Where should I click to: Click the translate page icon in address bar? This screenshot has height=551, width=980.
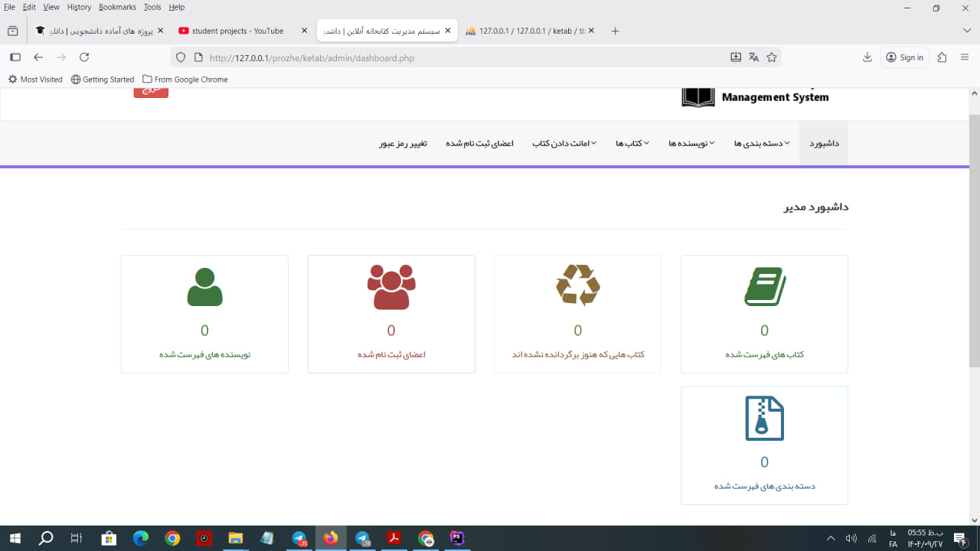click(x=753, y=57)
